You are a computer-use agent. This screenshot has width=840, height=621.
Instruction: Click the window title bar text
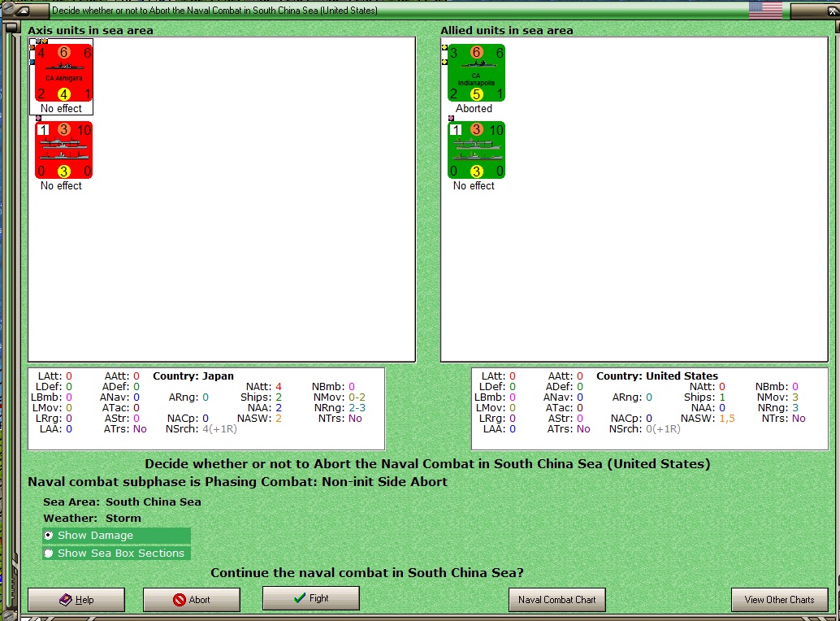[x=214, y=11]
